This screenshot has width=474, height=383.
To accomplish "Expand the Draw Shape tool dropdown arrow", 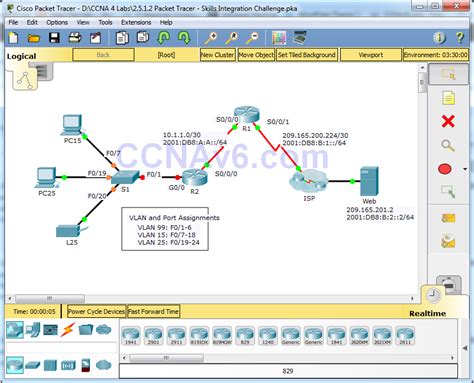I will click(465, 169).
